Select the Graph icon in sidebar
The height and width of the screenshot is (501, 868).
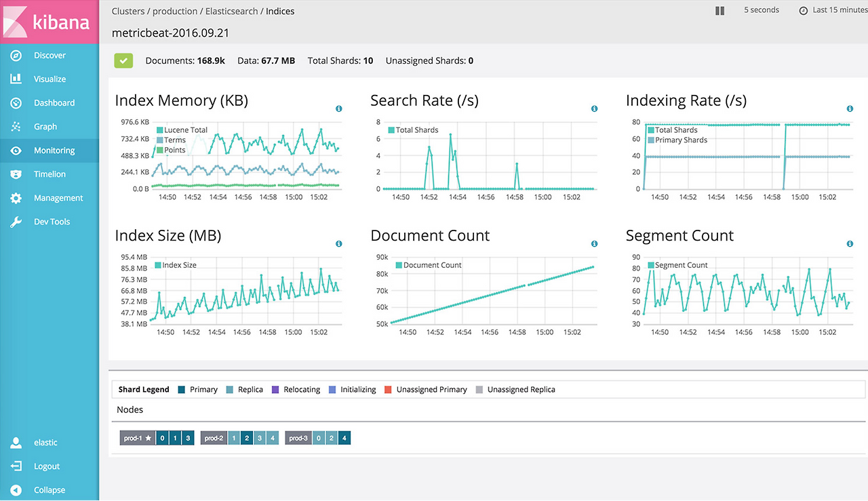click(x=16, y=127)
